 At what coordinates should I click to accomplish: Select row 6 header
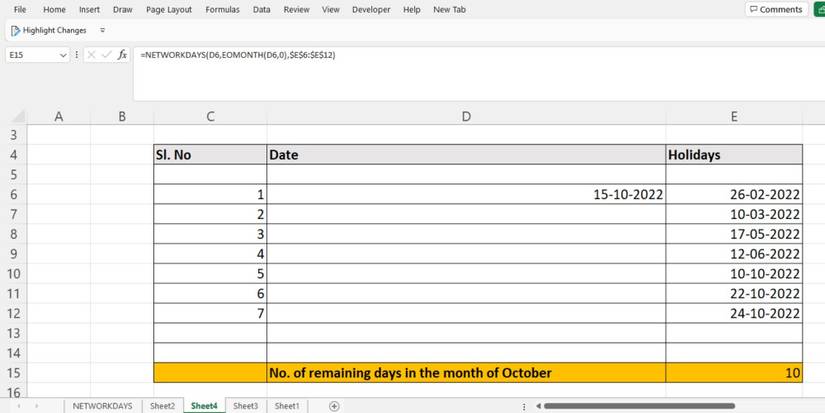point(14,195)
